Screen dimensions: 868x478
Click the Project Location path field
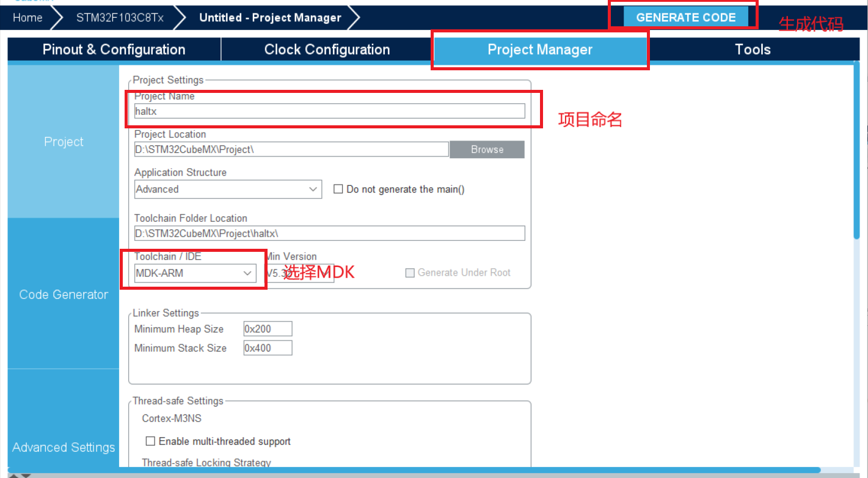pos(292,149)
